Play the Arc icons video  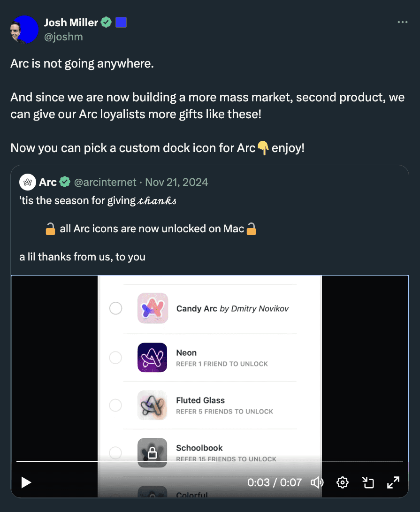pos(26,482)
